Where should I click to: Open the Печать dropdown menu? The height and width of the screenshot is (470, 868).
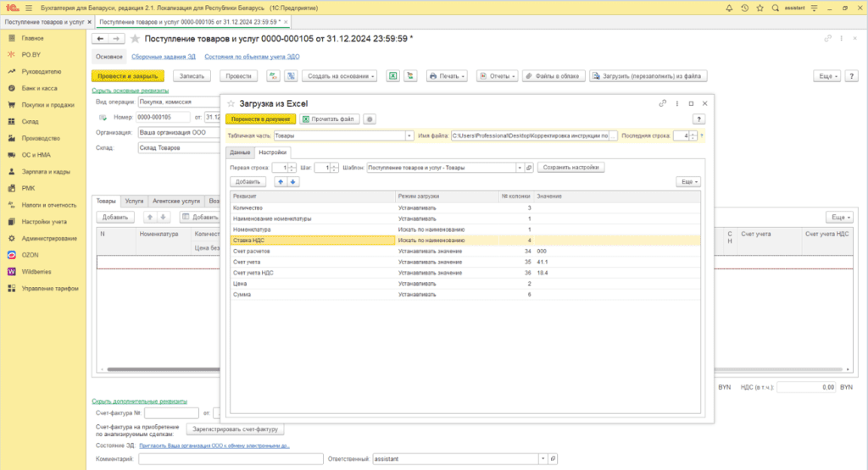[x=448, y=76]
